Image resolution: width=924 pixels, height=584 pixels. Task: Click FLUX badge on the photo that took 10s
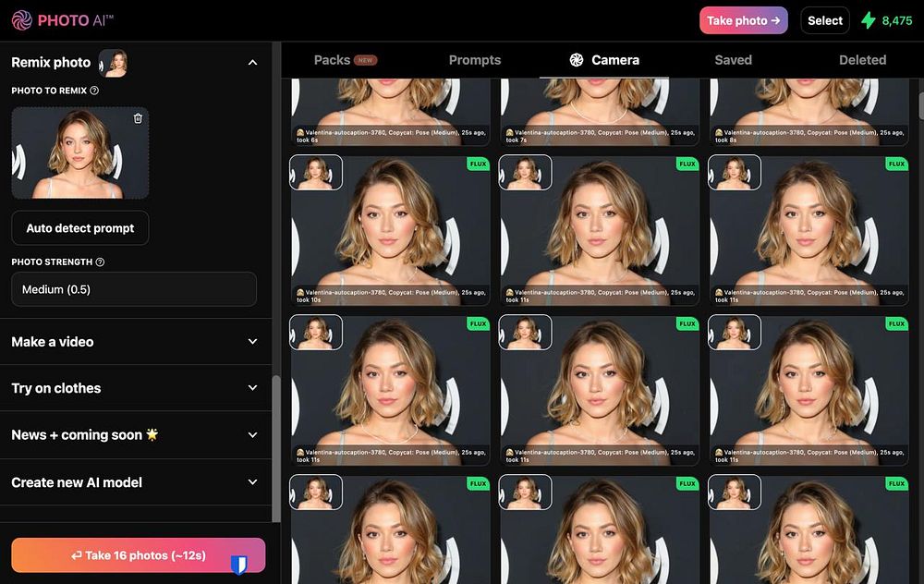(478, 164)
